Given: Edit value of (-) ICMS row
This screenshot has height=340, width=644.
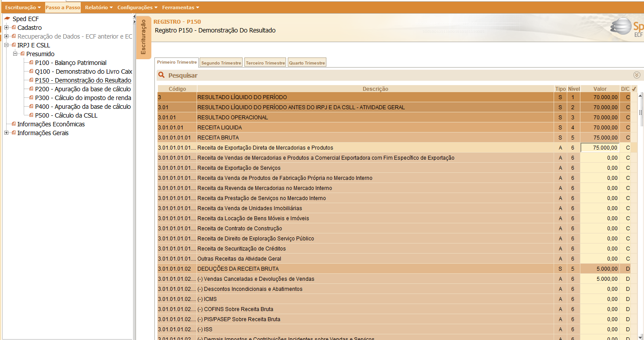Looking at the screenshot, I should pyautogui.click(x=600, y=299).
